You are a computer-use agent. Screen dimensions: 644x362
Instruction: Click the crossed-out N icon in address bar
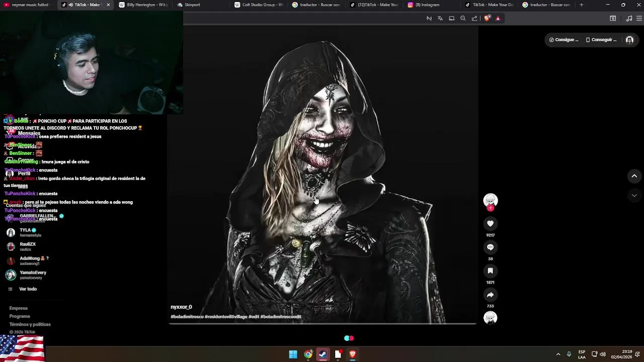pos(429,18)
